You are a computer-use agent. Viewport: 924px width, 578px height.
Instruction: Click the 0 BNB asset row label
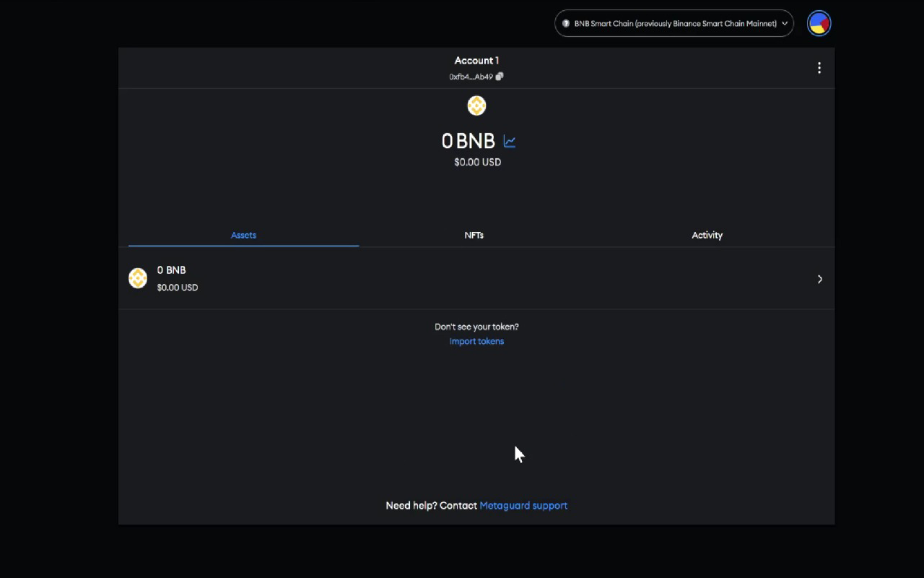[171, 270]
